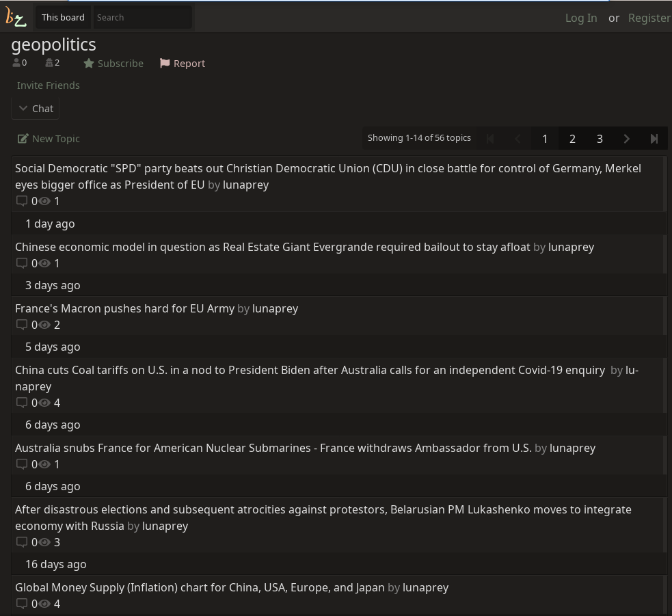Open the Australia snubs France submarines topic
The height and width of the screenshot is (616, 672).
coord(273,448)
